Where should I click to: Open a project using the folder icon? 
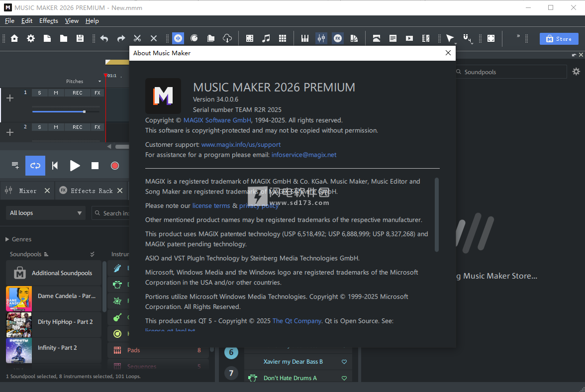point(64,38)
